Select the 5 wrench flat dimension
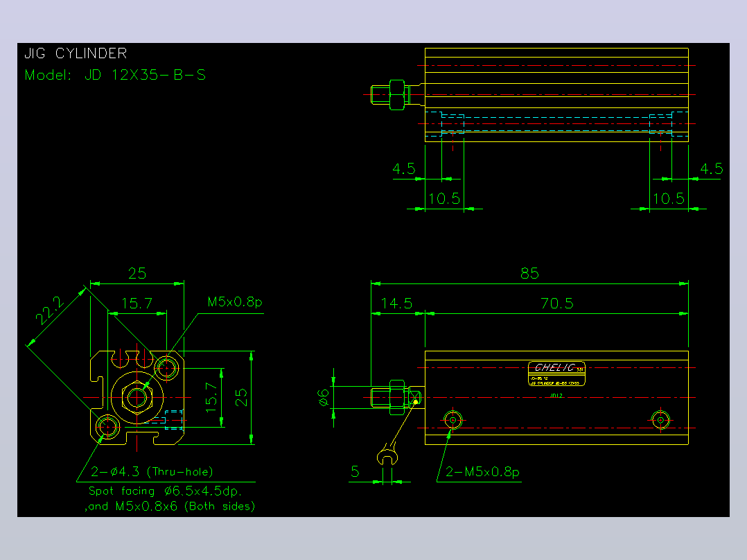The height and width of the screenshot is (560, 747). (x=355, y=472)
